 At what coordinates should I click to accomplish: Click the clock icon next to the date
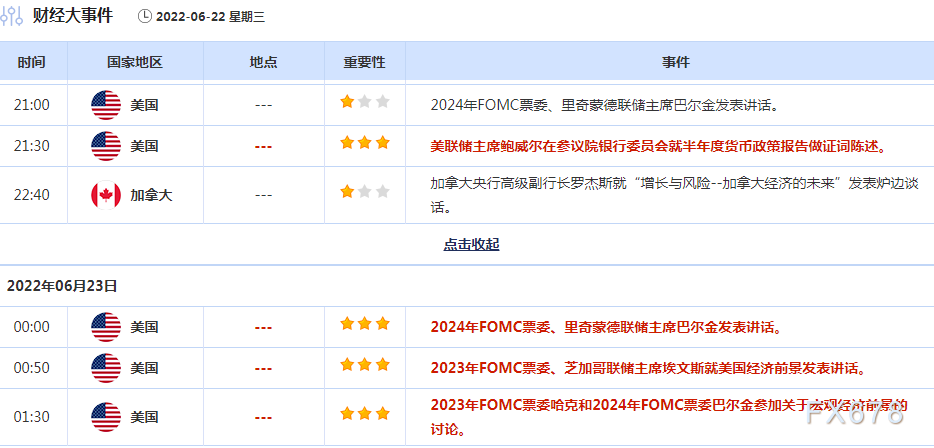pos(145,16)
